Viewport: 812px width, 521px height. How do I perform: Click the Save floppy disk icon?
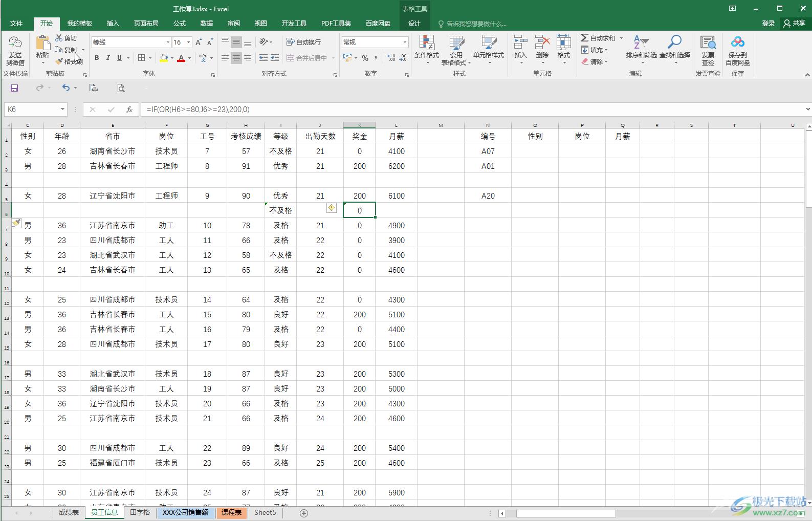tap(14, 88)
